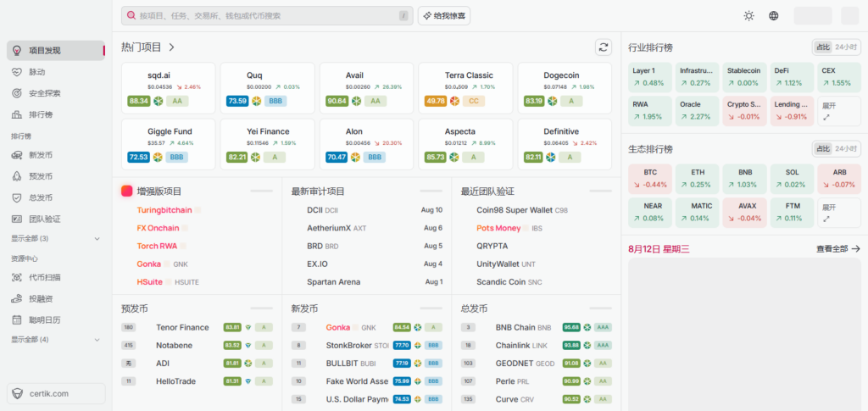Open 排行榜 menu item in the sidebar
The image size is (868, 411).
[55, 114]
